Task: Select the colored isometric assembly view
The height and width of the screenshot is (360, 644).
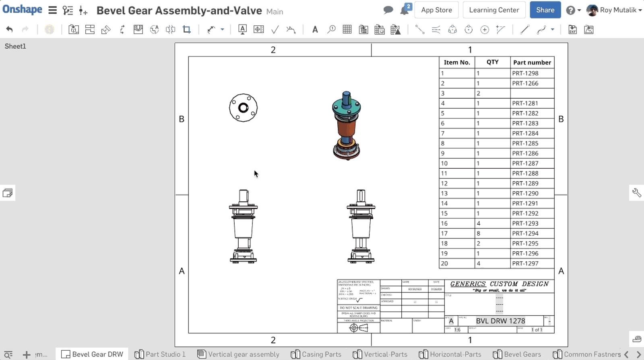Action: click(346, 126)
